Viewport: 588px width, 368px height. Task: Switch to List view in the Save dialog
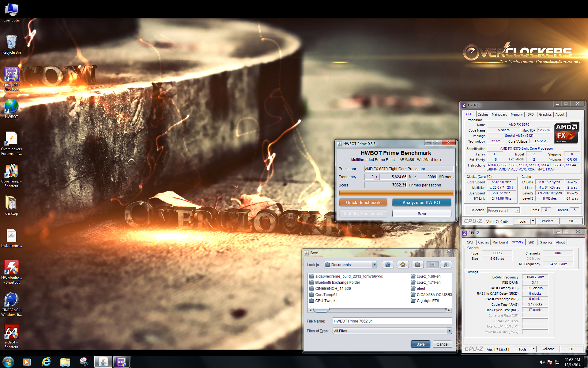tap(432, 265)
